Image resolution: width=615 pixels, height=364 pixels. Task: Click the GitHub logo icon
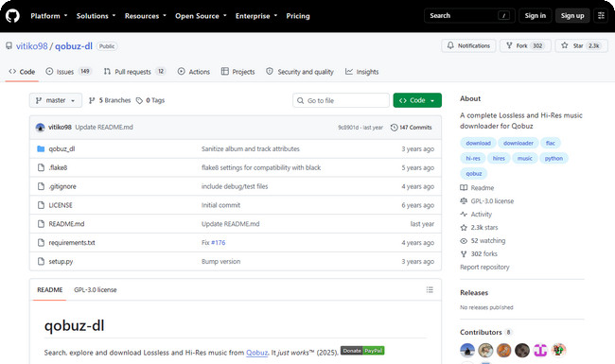12,16
